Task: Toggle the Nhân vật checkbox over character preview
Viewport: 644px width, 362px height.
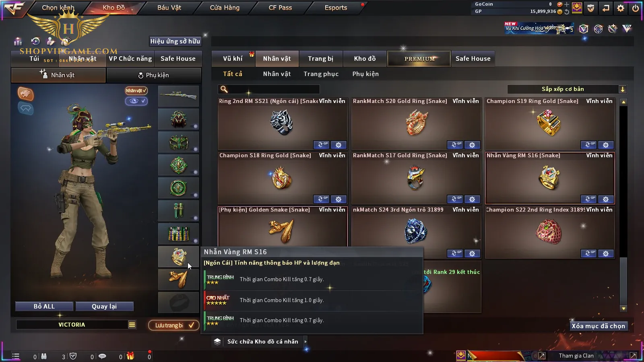Action: [x=136, y=90]
